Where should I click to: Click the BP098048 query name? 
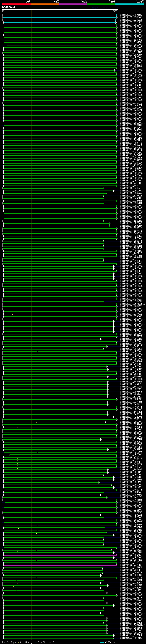pos(8,8)
